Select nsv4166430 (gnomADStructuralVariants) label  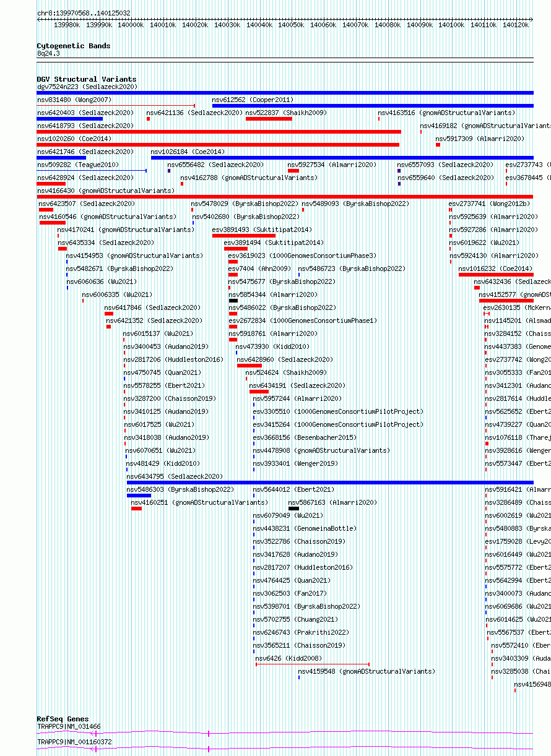[106, 191]
